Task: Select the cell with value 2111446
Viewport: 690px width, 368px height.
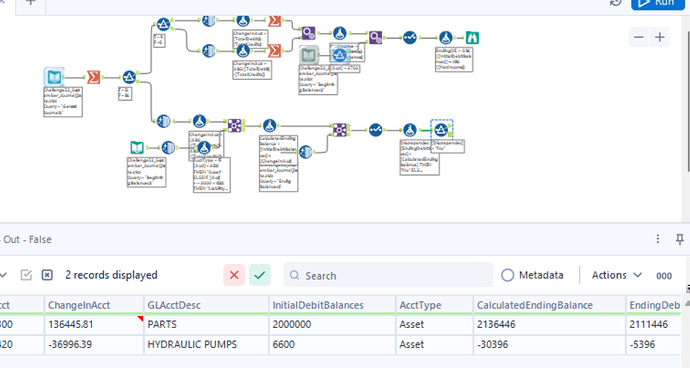Action: click(x=653, y=324)
